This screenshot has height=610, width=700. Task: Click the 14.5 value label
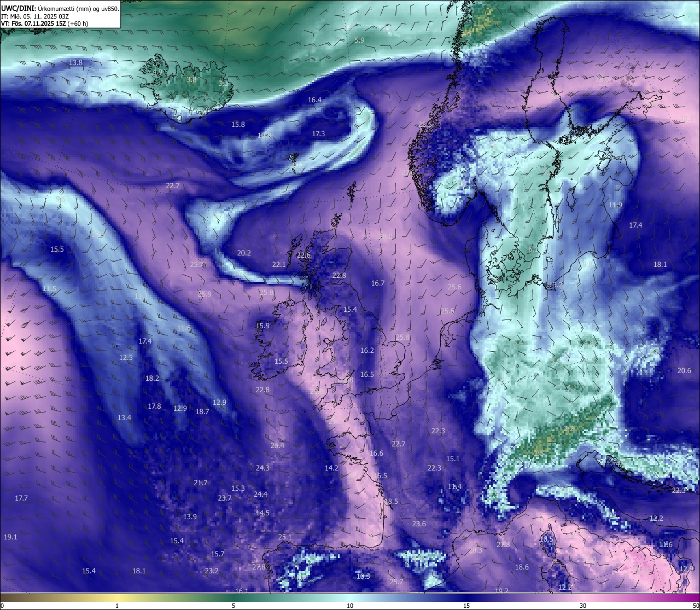click(x=262, y=513)
